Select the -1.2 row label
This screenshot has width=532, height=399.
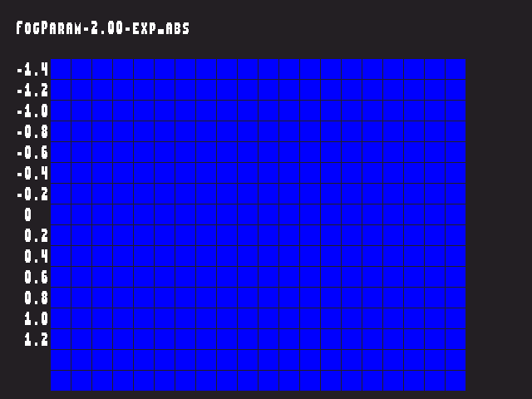(32, 91)
